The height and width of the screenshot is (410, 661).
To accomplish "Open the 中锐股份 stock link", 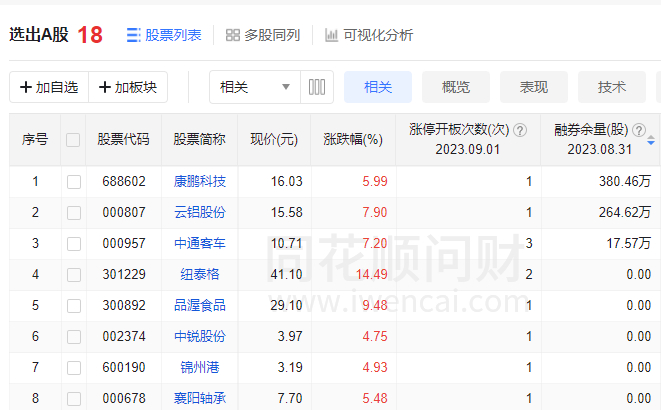I will click(200, 337).
